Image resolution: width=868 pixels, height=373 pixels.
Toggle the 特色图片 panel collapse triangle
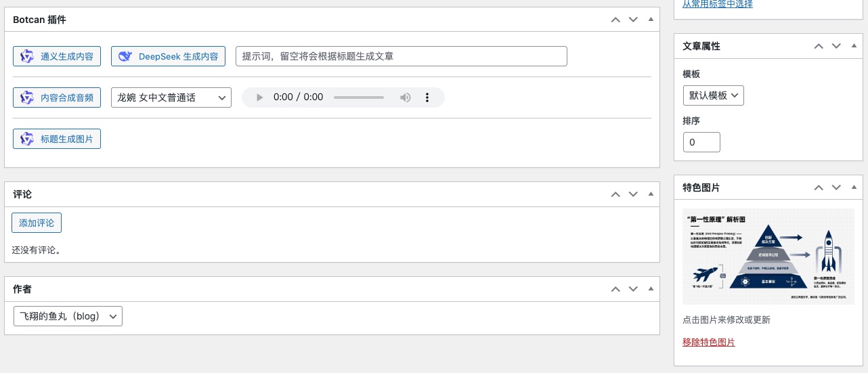click(854, 188)
